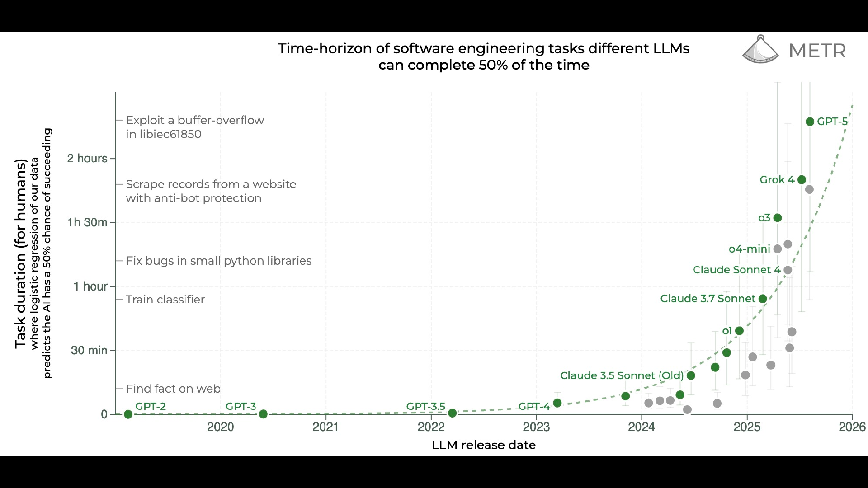This screenshot has width=868, height=488.
Task: Click the "Exploit a buffer-overflow in libiec61850" annotation
Action: click(195, 127)
